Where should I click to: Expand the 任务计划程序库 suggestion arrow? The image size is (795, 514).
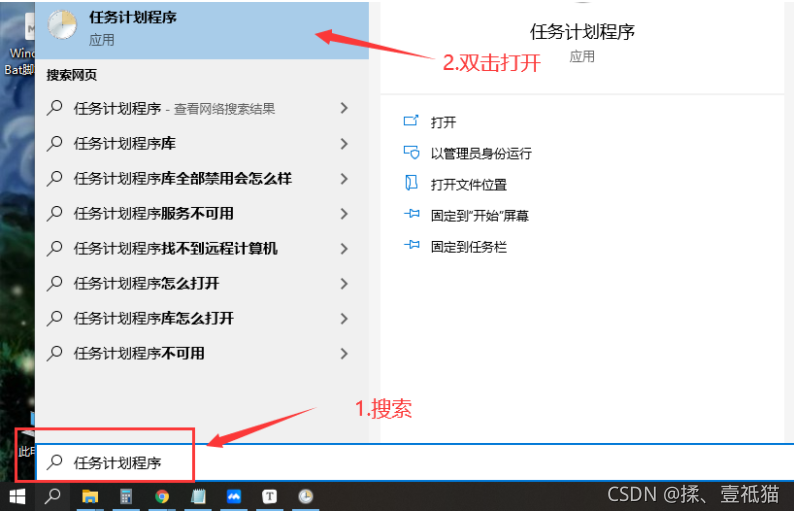coord(344,143)
